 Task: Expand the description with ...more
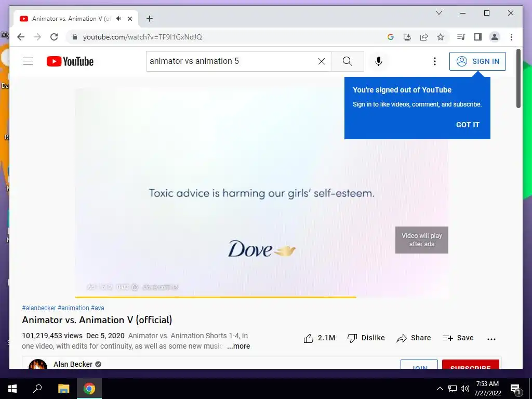tap(238, 346)
